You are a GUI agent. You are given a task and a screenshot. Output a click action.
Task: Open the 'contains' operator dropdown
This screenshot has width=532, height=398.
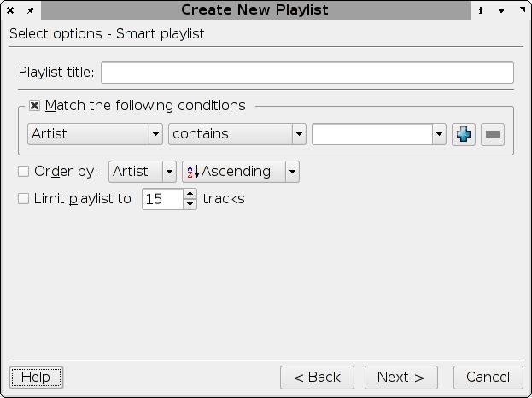298,134
